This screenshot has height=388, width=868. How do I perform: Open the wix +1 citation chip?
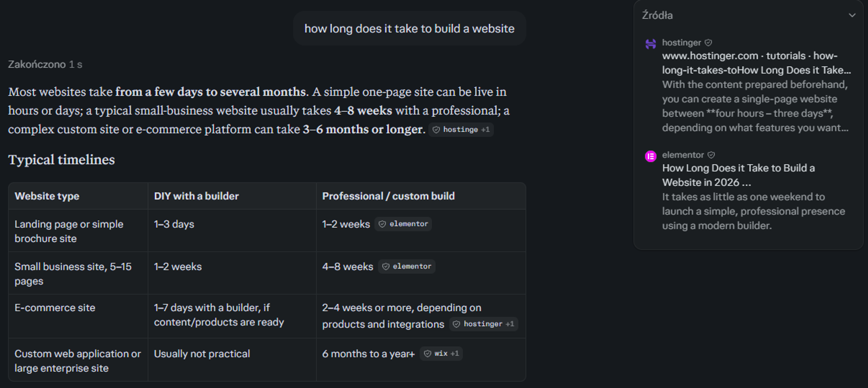pyautogui.click(x=441, y=354)
